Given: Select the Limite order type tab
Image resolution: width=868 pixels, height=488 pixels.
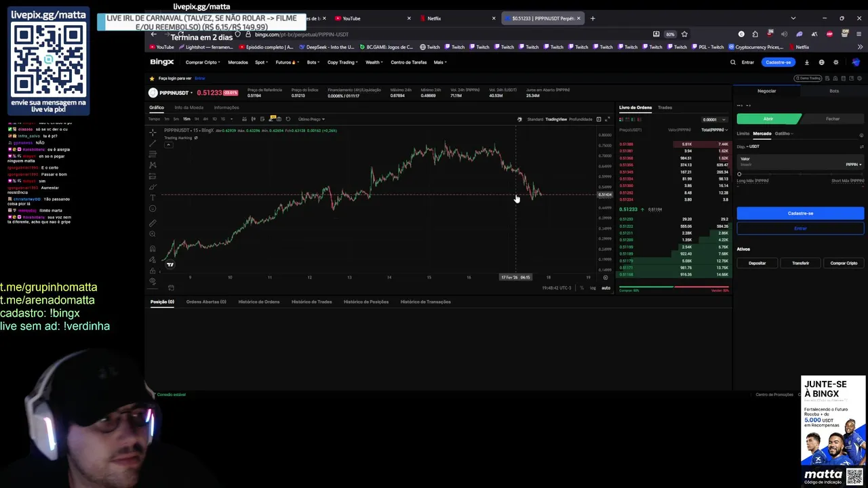Looking at the screenshot, I should tap(743, 134).
